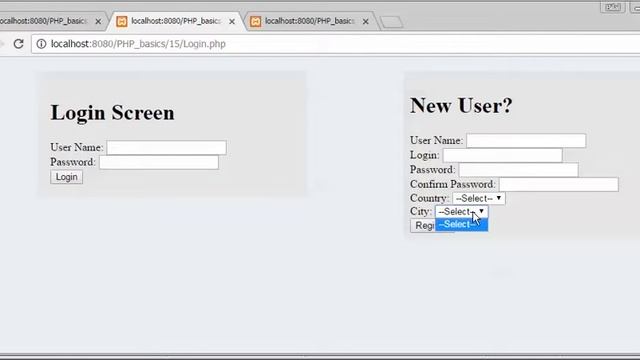640x360 pixels.
Task: Click the site info icon in address bar
Action: pos(41,44)
